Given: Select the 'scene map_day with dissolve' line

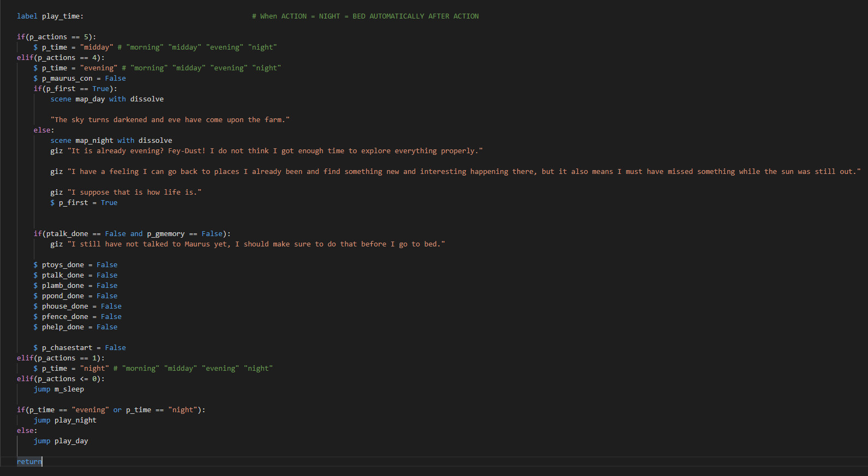Looking at the screenshot, I should tap(107, 99).
